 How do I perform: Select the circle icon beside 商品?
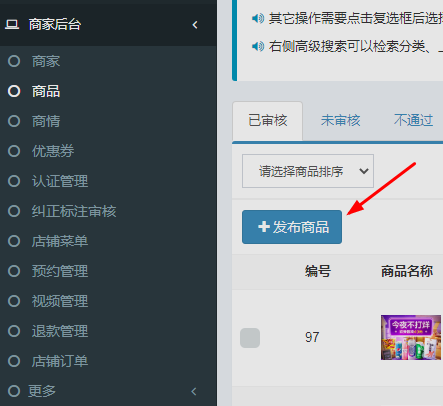coord(14,91)
